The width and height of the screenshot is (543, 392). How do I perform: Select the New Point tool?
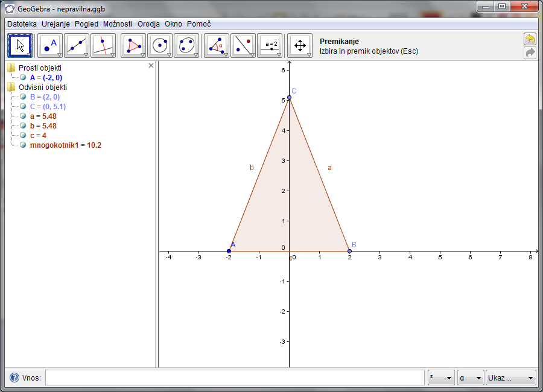[x=50, y=45]
